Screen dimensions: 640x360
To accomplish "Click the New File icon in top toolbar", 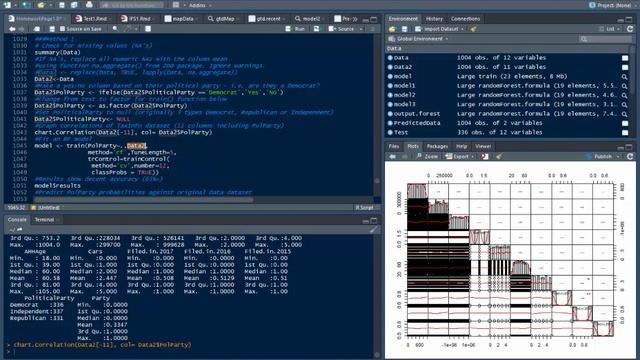I will (x=8, y=5).
